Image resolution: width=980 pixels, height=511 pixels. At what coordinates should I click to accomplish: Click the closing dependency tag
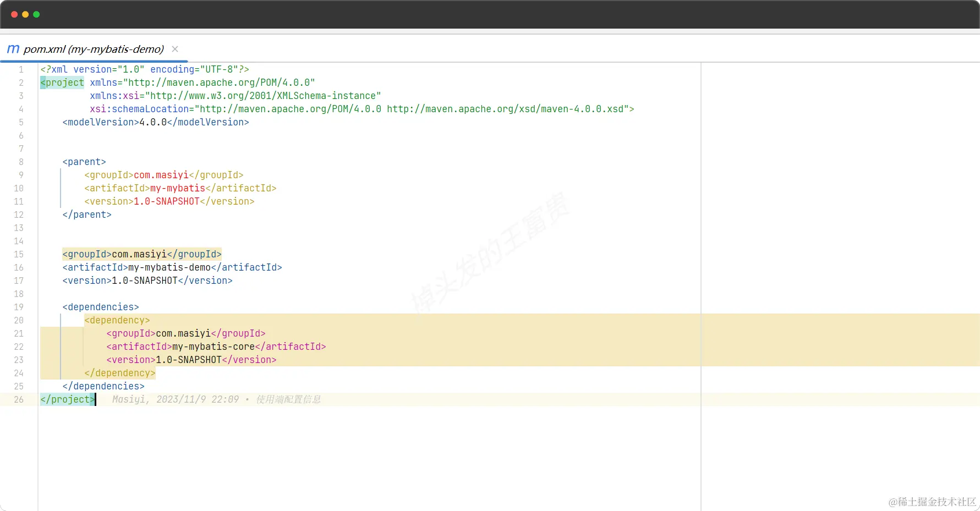click(x=120, y=373)
